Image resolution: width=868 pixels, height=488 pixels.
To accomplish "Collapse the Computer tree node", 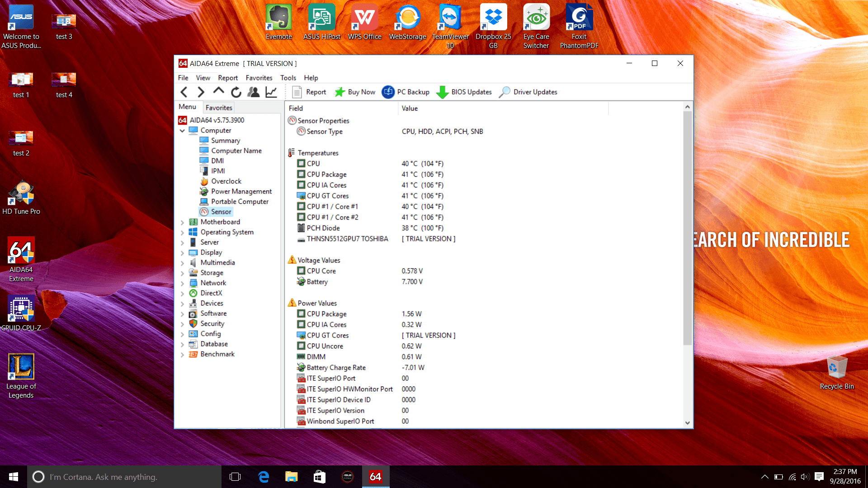I will point(182,131).
